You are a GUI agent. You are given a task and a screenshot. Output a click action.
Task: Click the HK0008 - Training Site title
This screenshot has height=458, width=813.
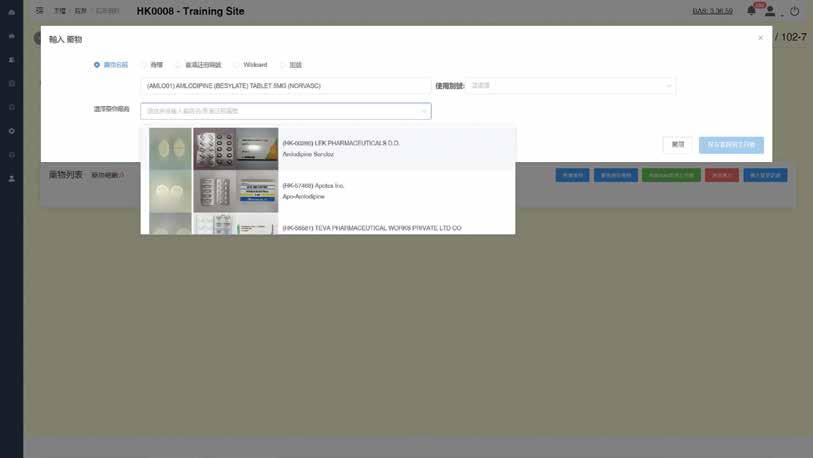pos(190,11)
